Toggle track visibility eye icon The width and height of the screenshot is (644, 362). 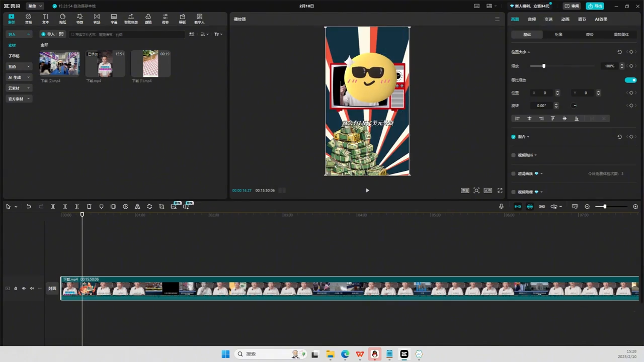[24, 289]
